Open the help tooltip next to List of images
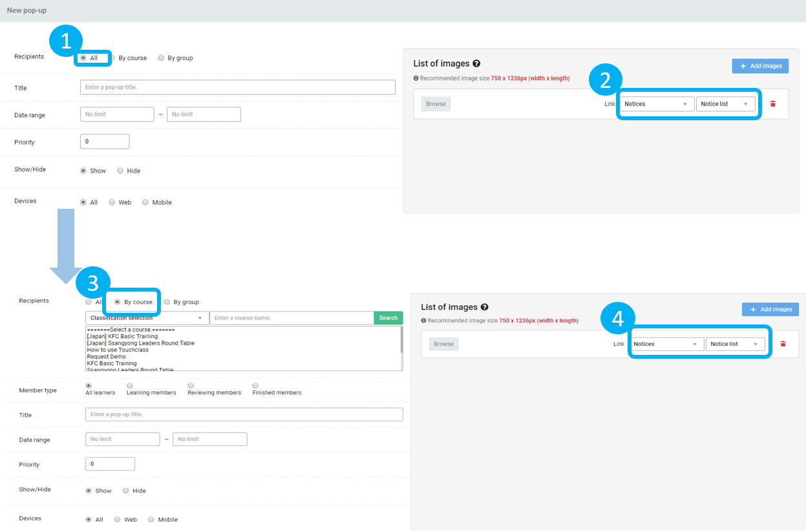 476,63
